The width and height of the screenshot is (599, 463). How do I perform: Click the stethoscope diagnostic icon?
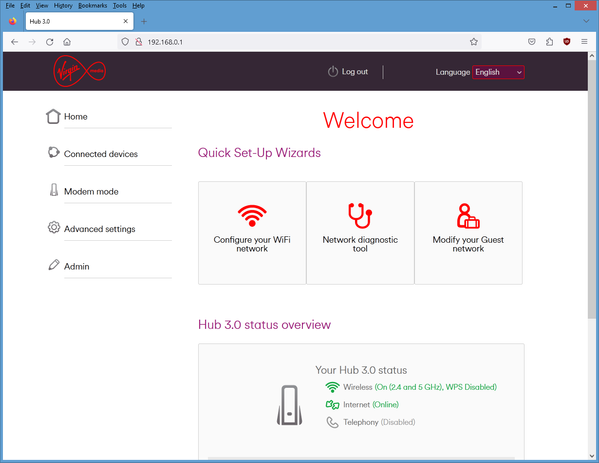pos(360,215)
